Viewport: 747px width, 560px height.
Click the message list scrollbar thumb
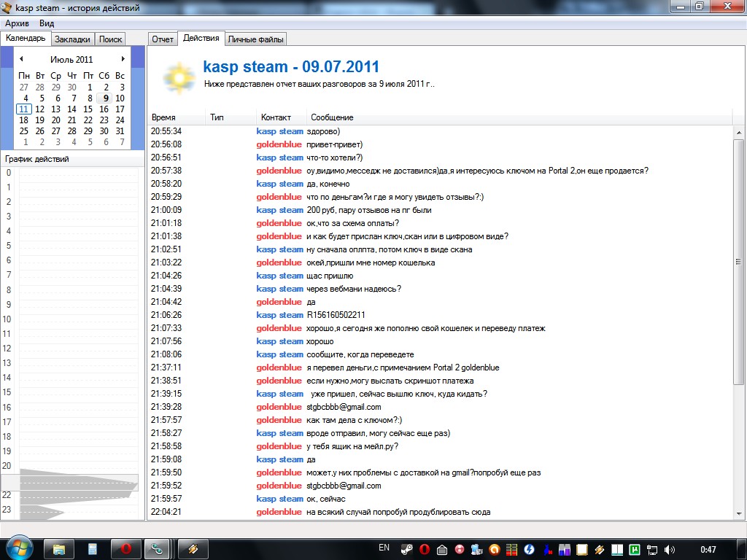tap(738, 262)
